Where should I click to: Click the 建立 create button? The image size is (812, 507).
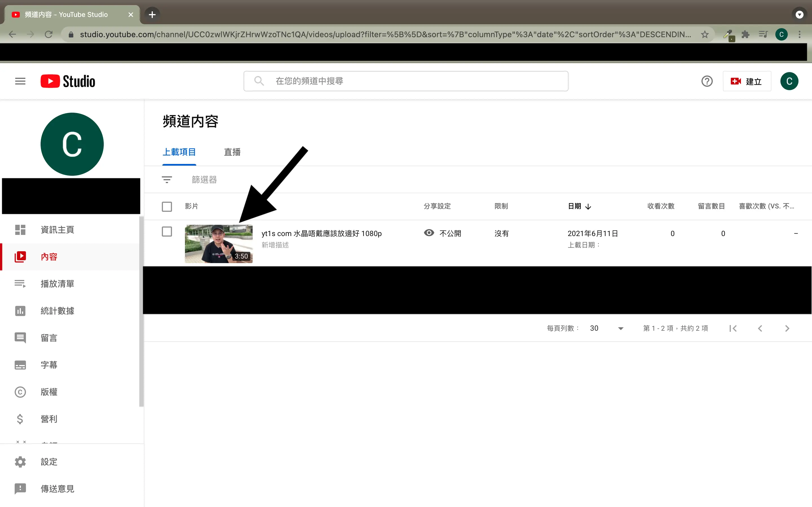tap(747, 81)
